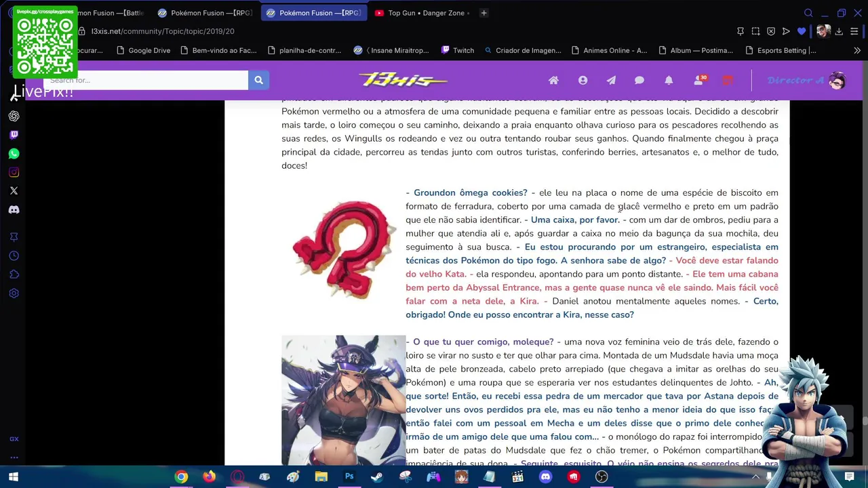The image size is (868, 488).
Task: Switch to Top Gun • Danger Zone tab
Action: pos(422,13)
